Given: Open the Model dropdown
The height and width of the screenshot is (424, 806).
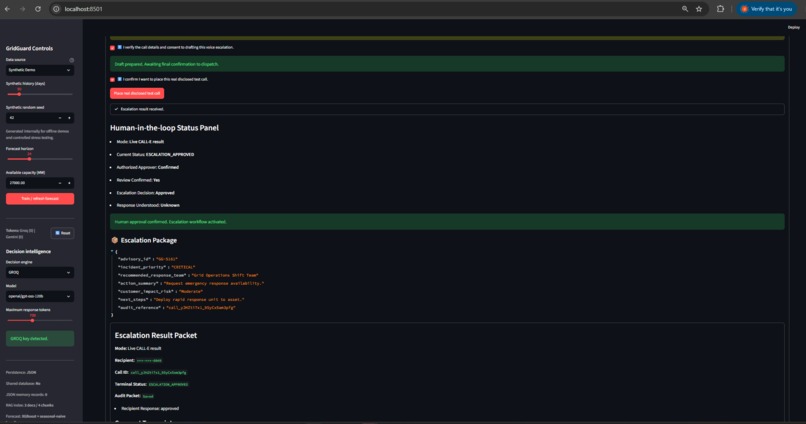Looking at the screenshot, I should (x=40, y=297).
